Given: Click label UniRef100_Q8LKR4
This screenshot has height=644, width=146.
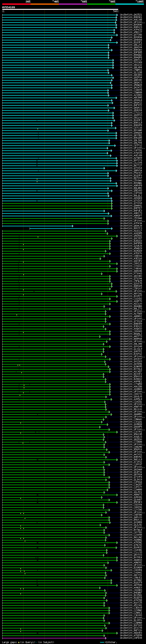Looking at the screenshot, I should click(x=131, y=67).
